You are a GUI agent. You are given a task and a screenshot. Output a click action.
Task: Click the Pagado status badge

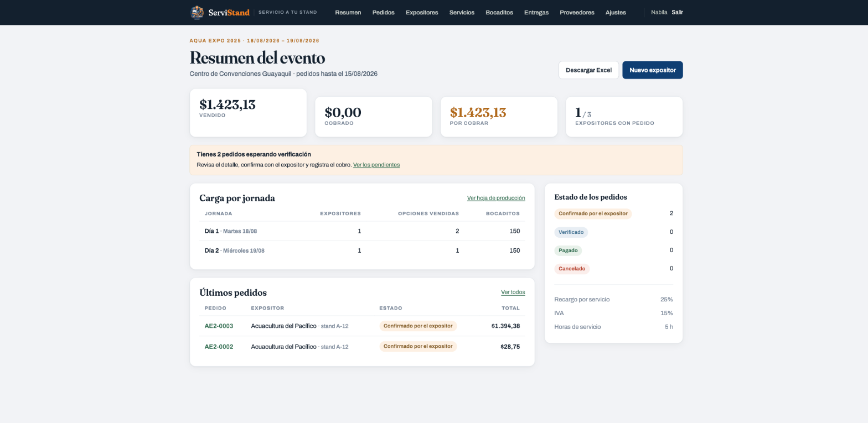pyautogui.click(x=568, y=250)
